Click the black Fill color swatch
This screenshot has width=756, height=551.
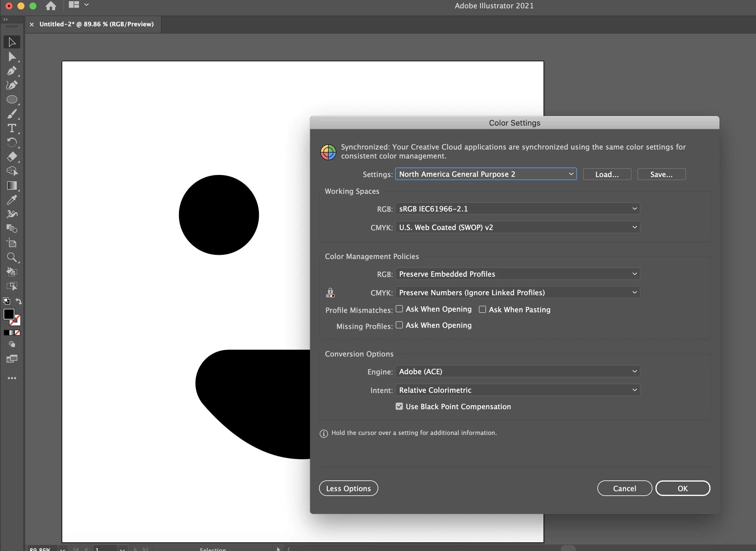(x=8, y=314)
